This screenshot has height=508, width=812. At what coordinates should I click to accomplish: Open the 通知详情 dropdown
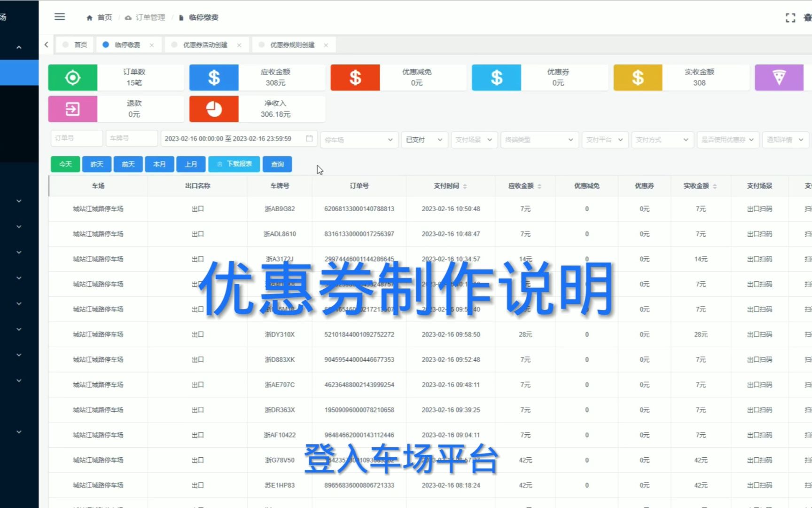click(x=785, y=140)
